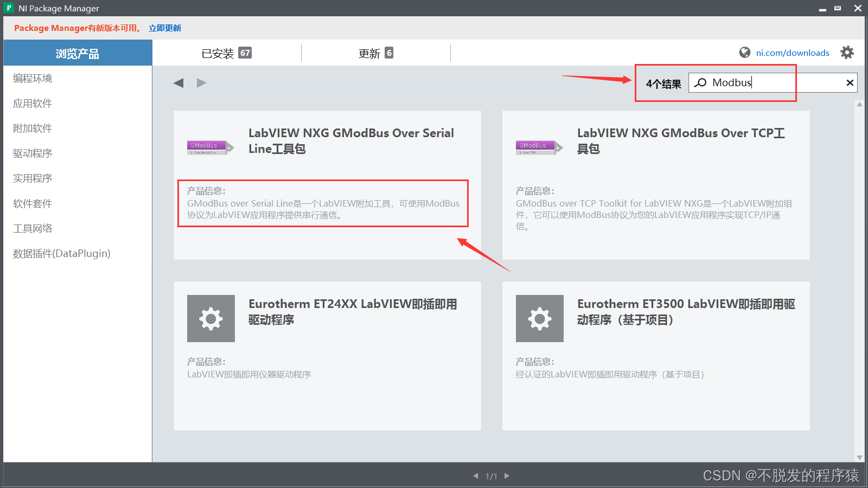This screenshot has height=488, width=868.
Task: Click the back navigation arrow above products
Action: (178, 82)
